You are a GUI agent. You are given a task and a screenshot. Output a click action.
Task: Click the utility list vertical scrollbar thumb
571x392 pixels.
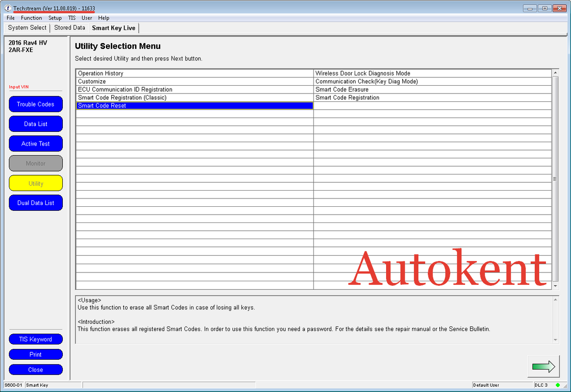click(555, 179)
